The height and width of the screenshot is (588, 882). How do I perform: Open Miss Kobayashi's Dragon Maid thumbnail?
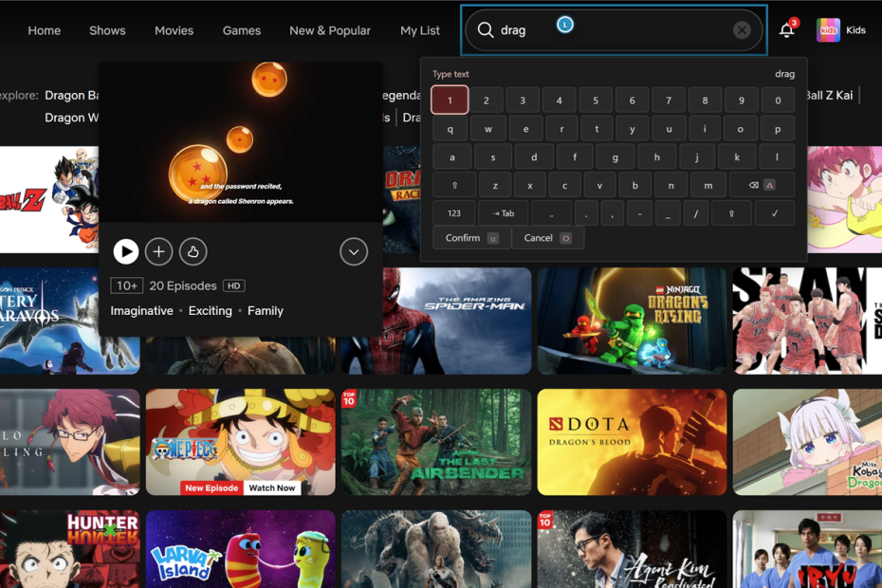[x=807, y=442]
